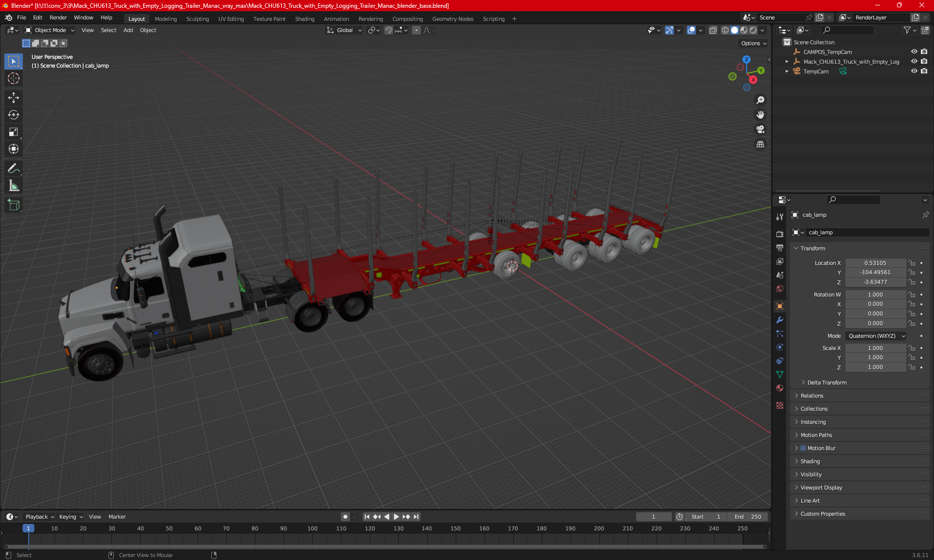Click the Location Y value field

point(875,273)
